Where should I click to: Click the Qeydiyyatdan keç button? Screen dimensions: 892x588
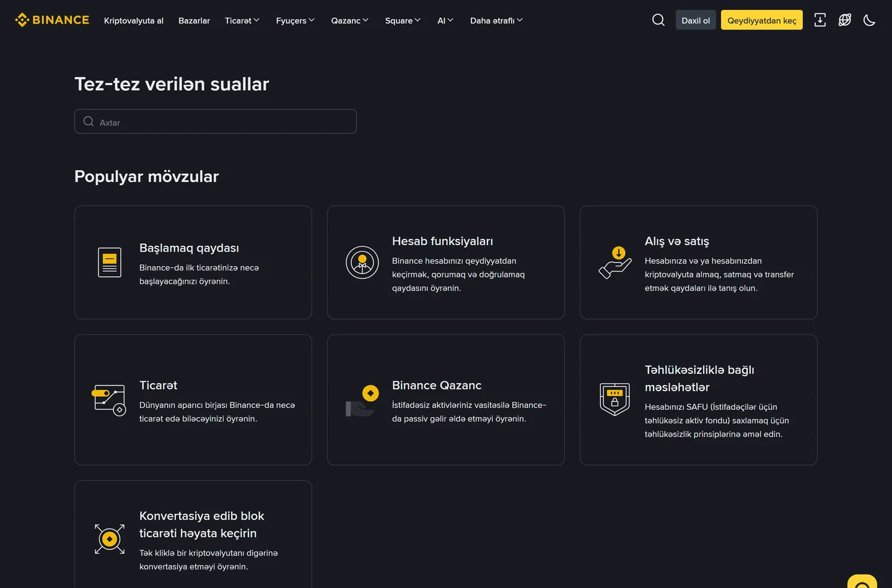coord(762,20)
